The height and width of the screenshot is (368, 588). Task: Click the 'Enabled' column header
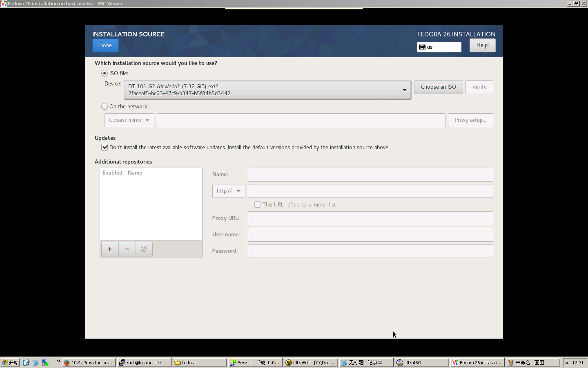[112, 173]
